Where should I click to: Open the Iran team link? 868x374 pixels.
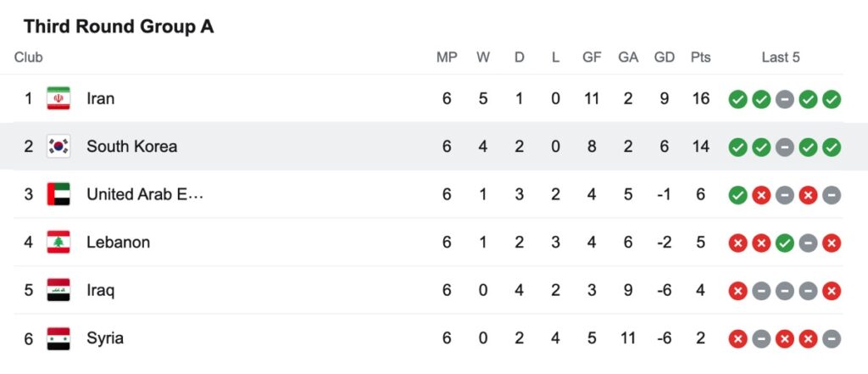pos(100,98)
